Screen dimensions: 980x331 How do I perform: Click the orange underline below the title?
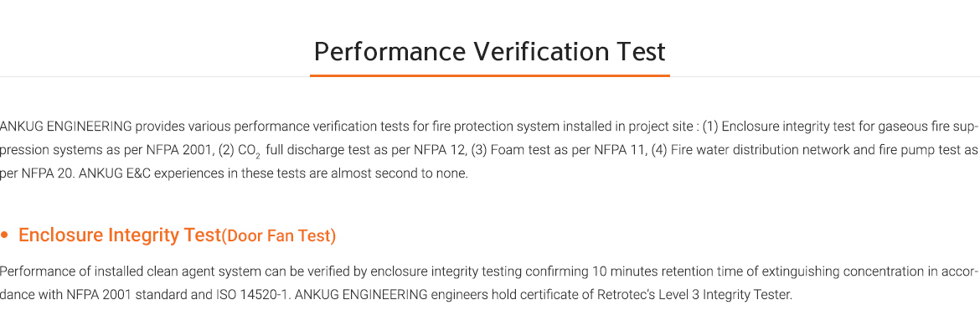coord(489,75)
